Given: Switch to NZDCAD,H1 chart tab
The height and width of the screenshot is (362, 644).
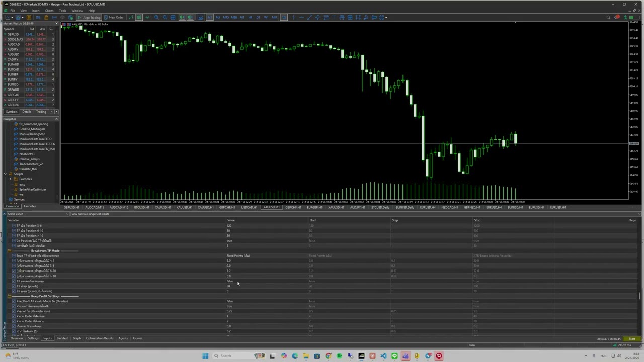Looking at the screenshot, I should [449, 207].
